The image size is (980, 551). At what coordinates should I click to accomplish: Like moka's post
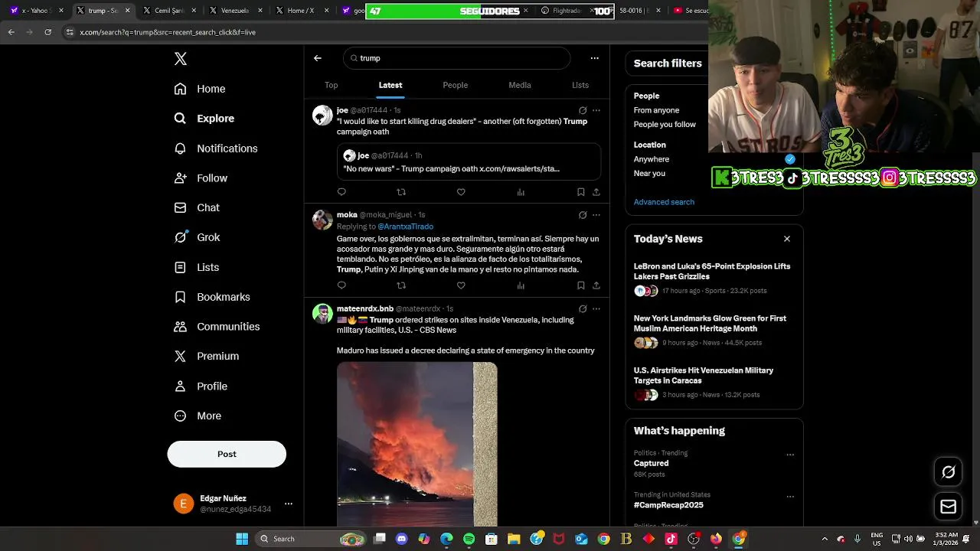coord(461,285)
